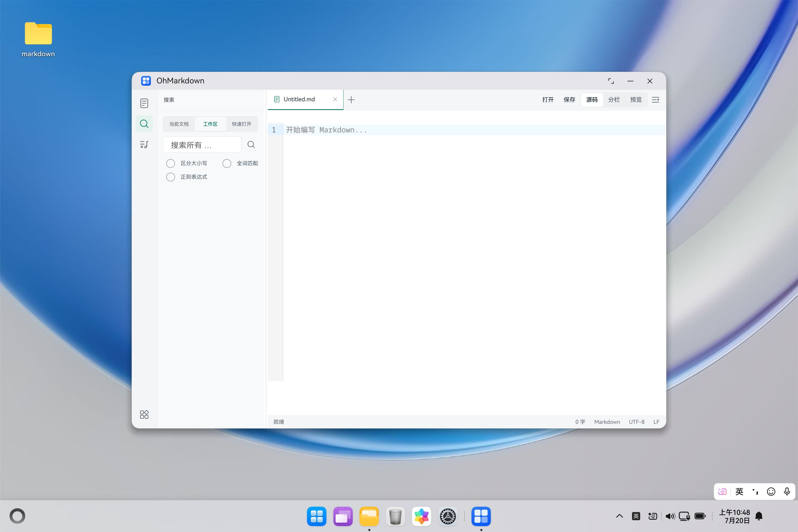Open the Settings gear in dock

[448, 516]
